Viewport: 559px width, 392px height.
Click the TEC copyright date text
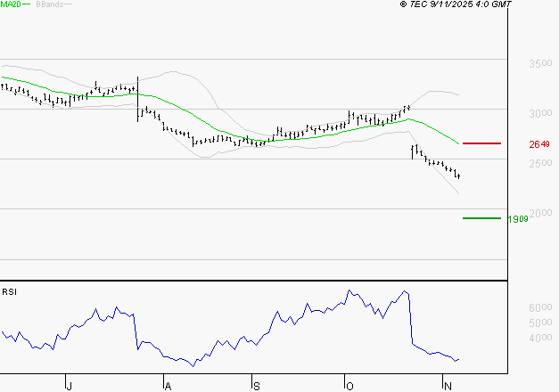click(x=456, y=4)
